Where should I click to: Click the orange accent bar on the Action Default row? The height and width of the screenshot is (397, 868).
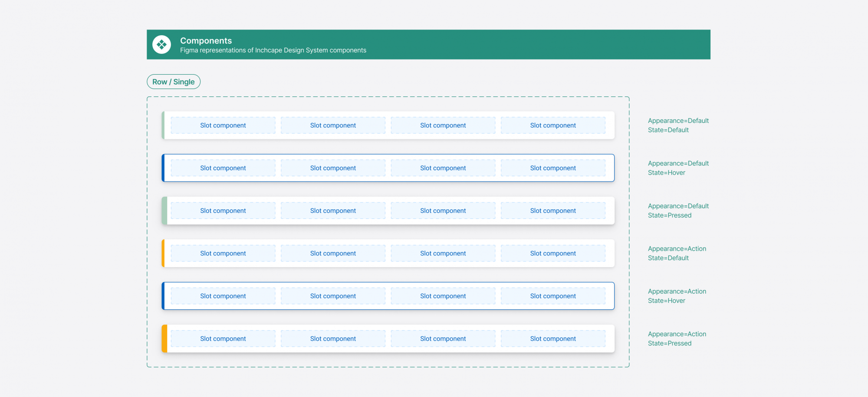click(163, 253)
